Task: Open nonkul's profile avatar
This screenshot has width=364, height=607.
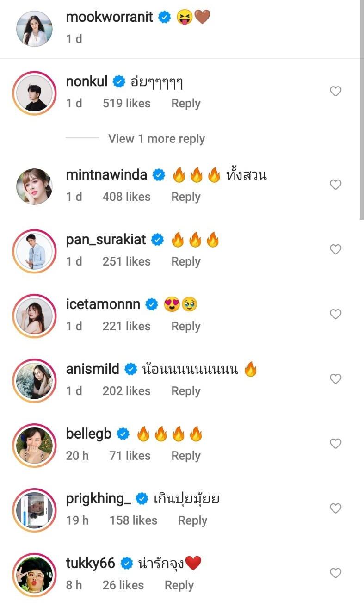Action: [34, 93]
